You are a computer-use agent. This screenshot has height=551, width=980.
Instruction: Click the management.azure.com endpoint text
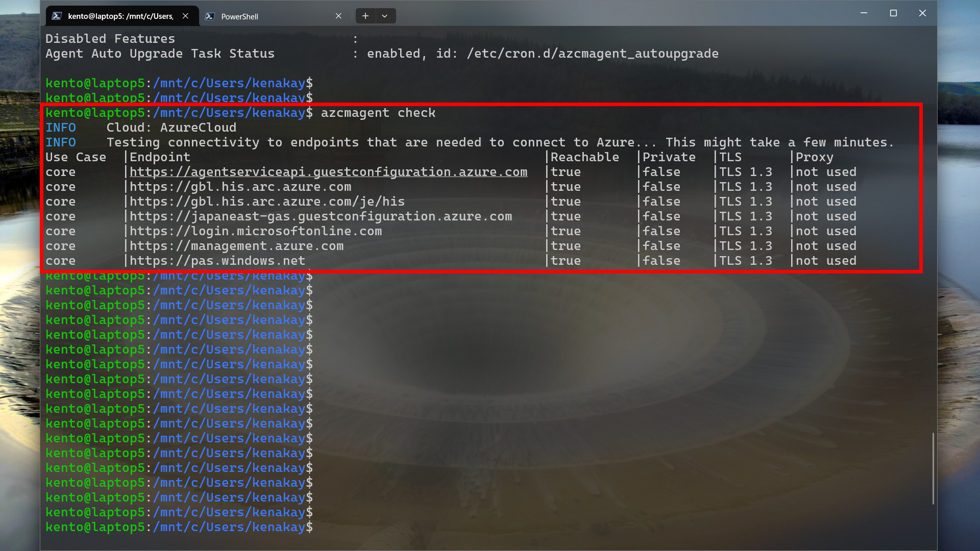pos(236,246)
